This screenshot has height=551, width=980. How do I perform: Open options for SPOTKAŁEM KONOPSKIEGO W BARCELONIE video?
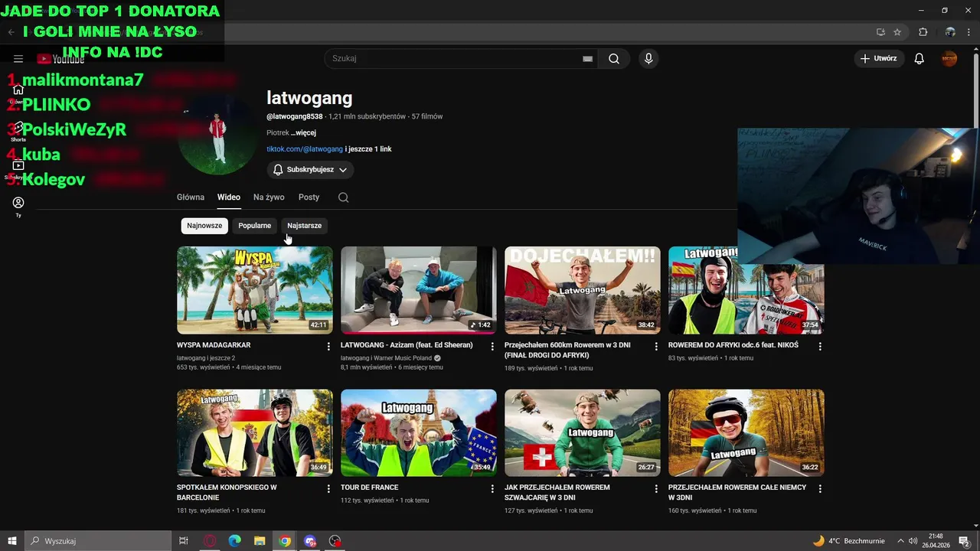328,489
